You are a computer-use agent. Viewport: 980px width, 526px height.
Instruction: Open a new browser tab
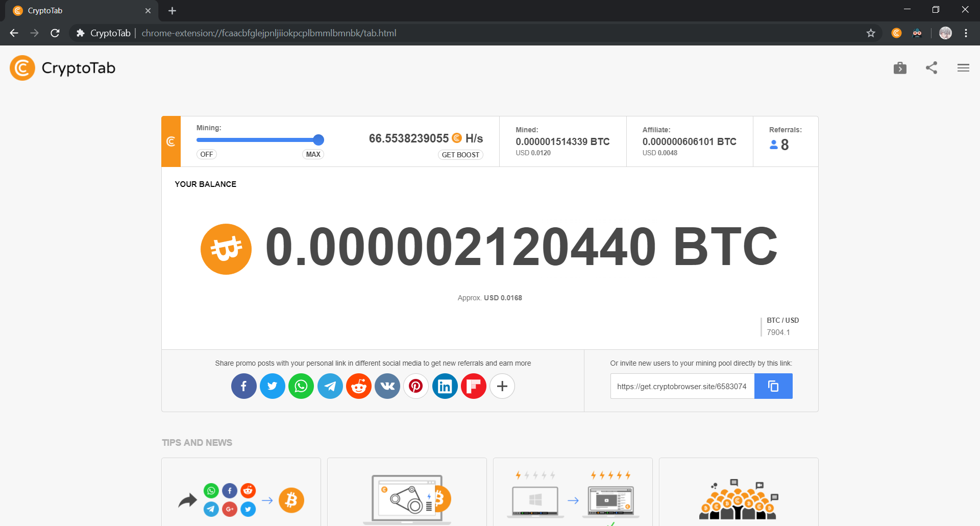tap(172, 11)
